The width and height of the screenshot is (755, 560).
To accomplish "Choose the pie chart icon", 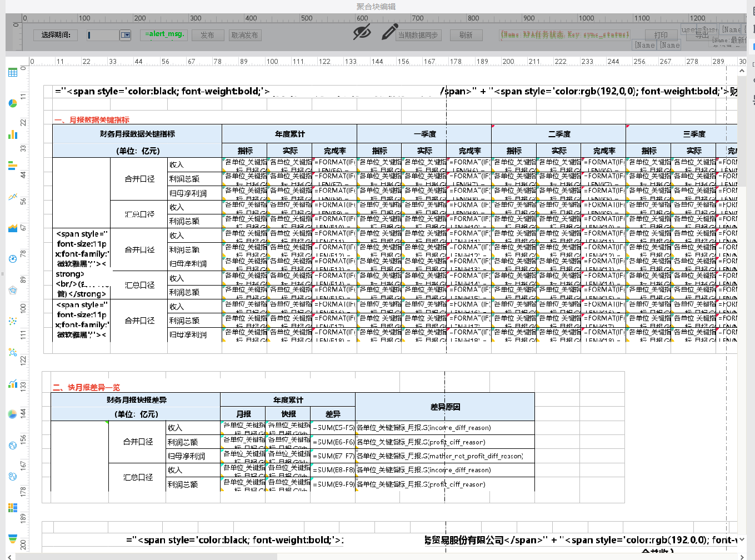I will [x=13, y=103].
